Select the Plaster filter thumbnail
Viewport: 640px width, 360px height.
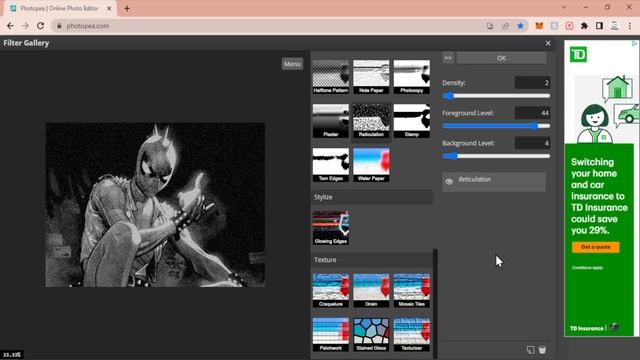[x=331, y=121]
